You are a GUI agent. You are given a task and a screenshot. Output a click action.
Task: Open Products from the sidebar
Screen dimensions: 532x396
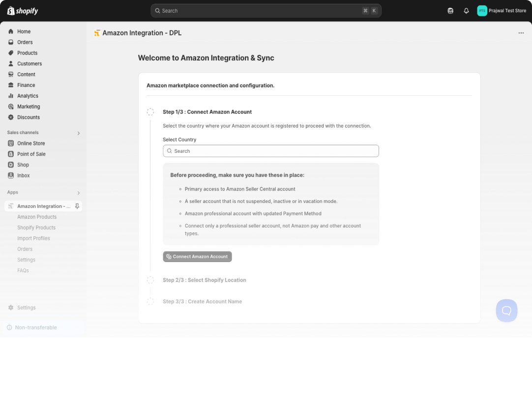[27, 53]
